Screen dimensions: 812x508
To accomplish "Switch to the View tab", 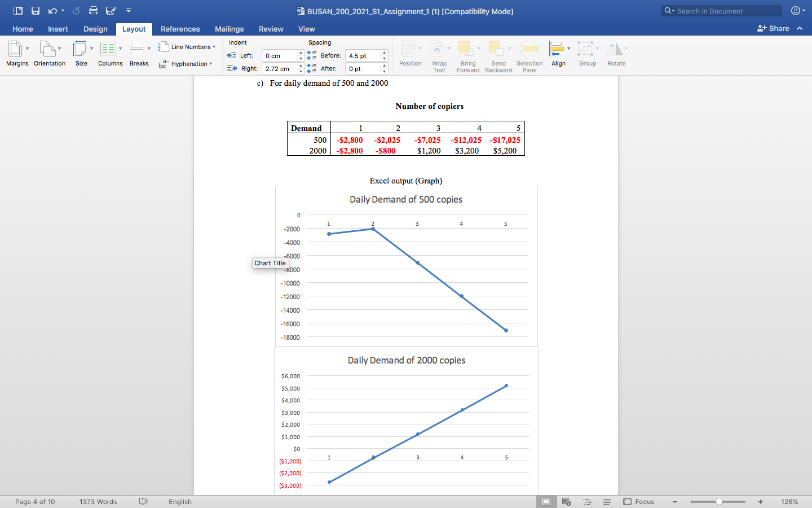I will click(307, 29).
